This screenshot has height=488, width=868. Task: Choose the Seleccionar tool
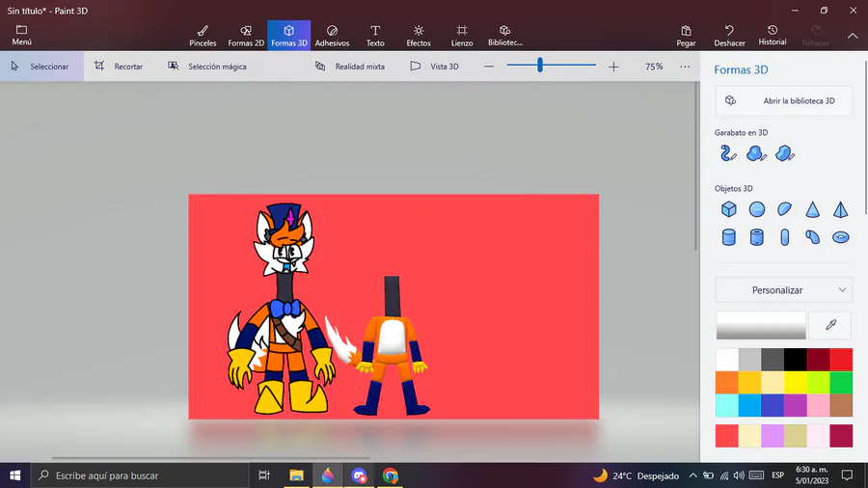pos(41,67)
